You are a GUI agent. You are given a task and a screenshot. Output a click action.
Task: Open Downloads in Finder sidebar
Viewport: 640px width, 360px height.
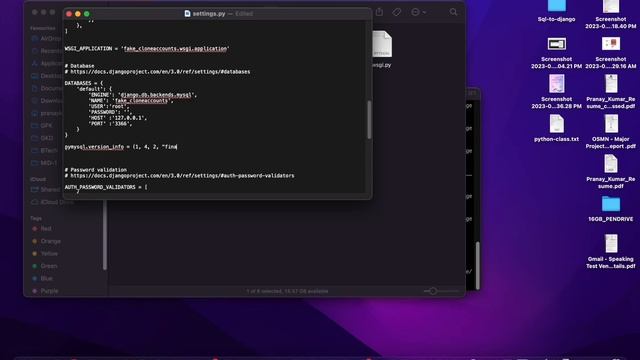point(47,100)
